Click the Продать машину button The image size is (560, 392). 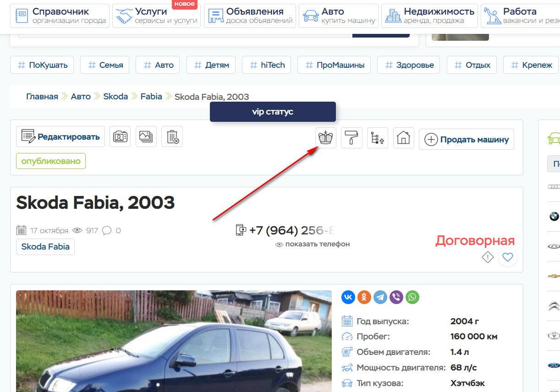(467, 139)
